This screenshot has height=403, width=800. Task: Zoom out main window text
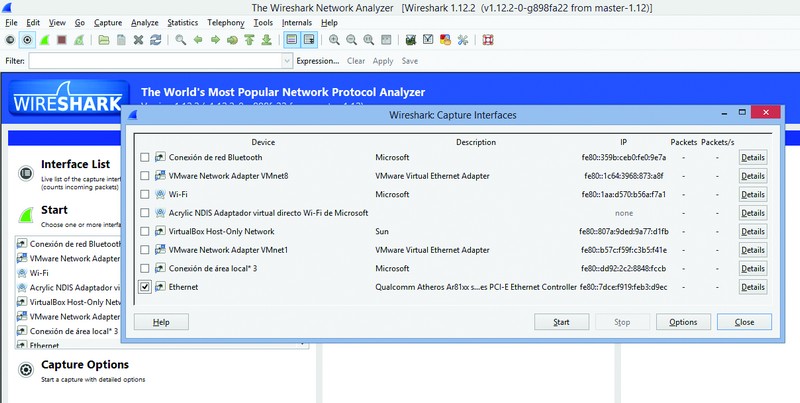tap(352, 40)
